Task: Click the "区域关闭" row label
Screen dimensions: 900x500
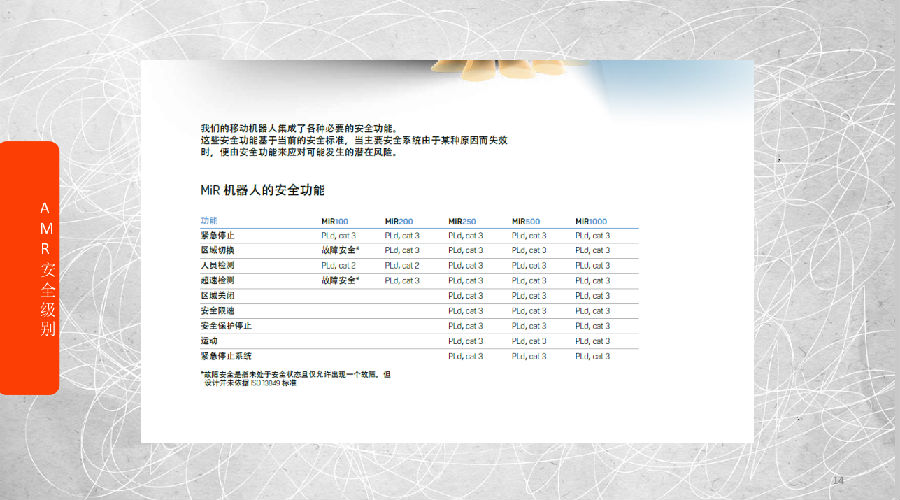Action: [x=218, y=296]
